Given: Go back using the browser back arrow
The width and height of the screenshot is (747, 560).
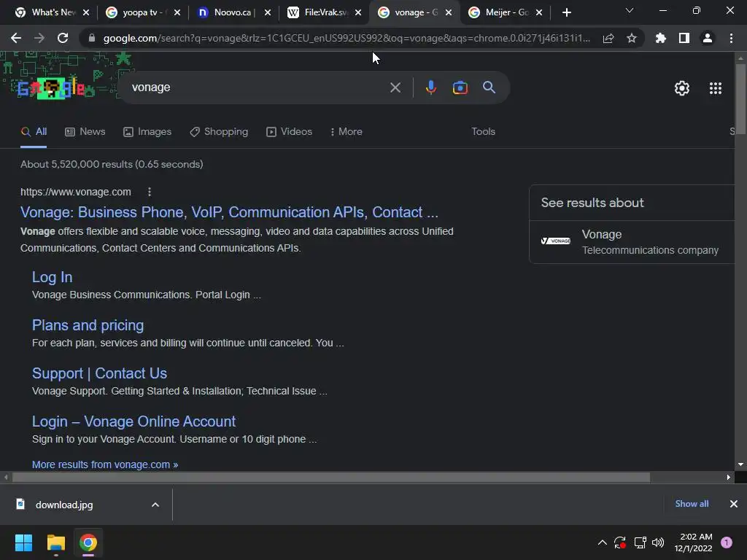Looking at the screenshot, I should click(x=16, y=38).
